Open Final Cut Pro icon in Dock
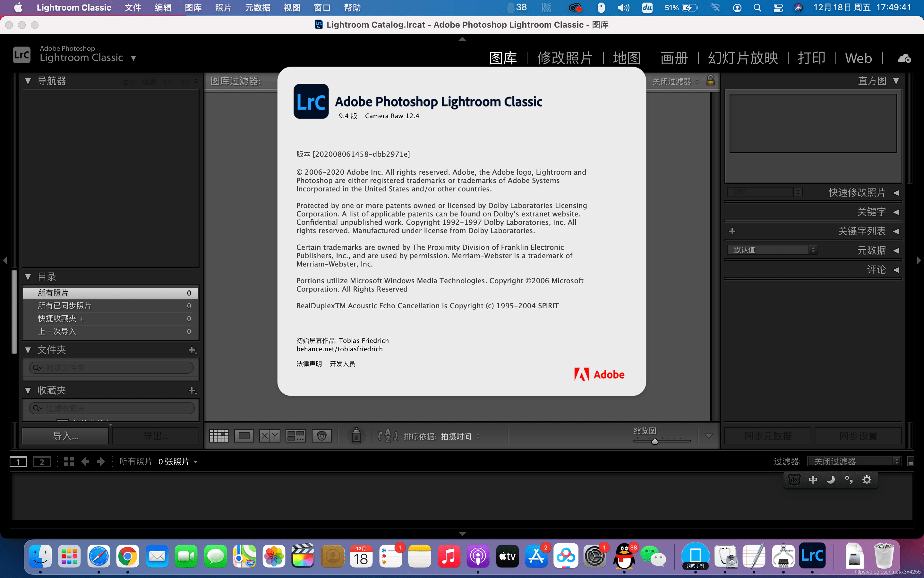The width and height of the screenshot is (924, 578). (303, 556)
